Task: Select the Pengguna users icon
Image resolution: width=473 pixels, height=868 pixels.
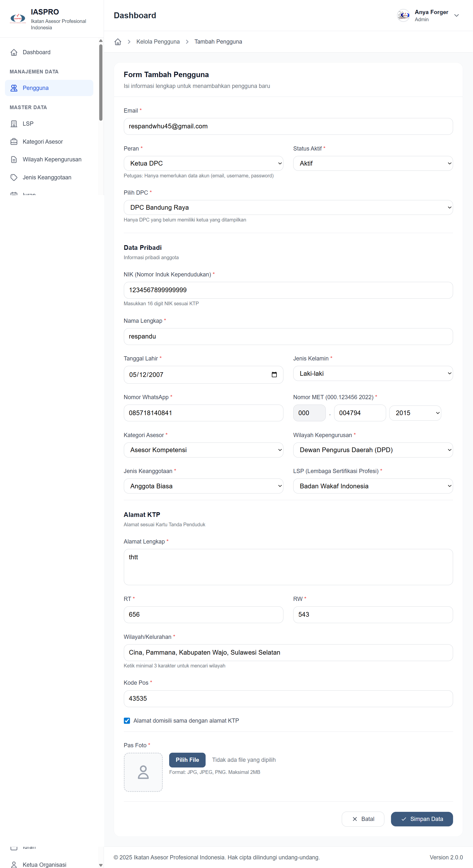Action: coord(14,88)
